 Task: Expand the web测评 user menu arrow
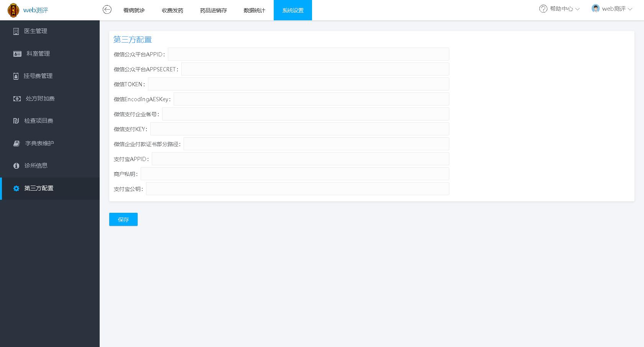pos(630,9)
